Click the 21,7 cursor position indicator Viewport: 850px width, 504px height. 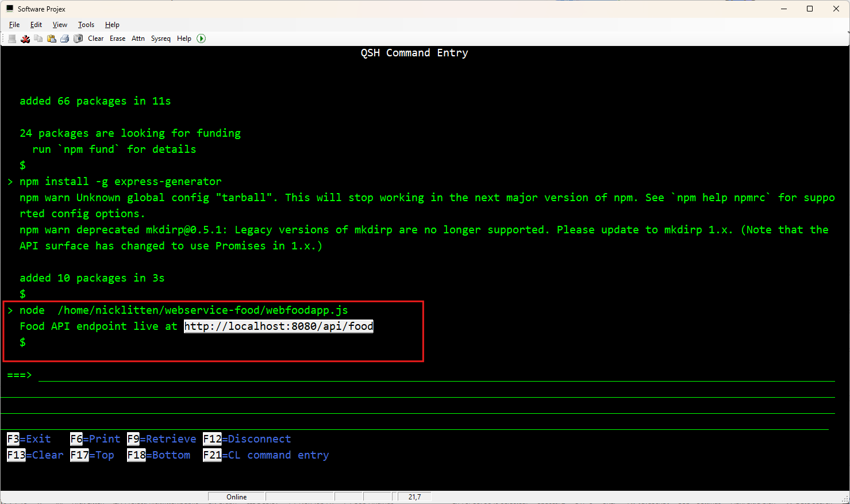click(414, 497)
